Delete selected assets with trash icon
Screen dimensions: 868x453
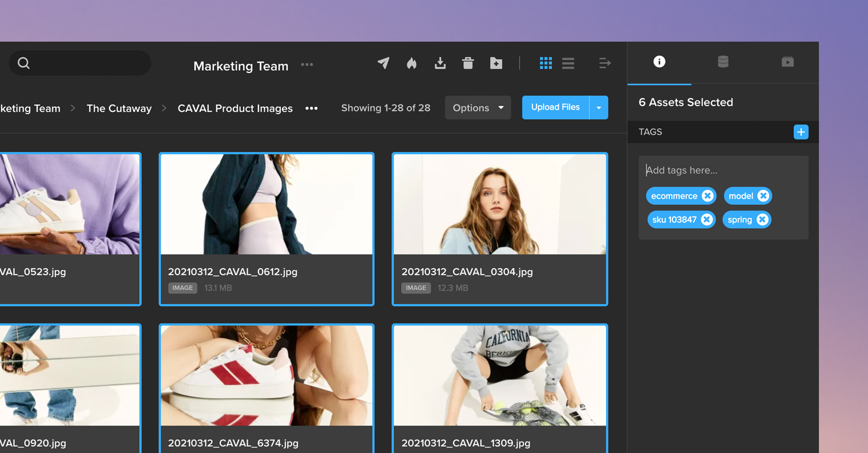(x=468, y=63)
